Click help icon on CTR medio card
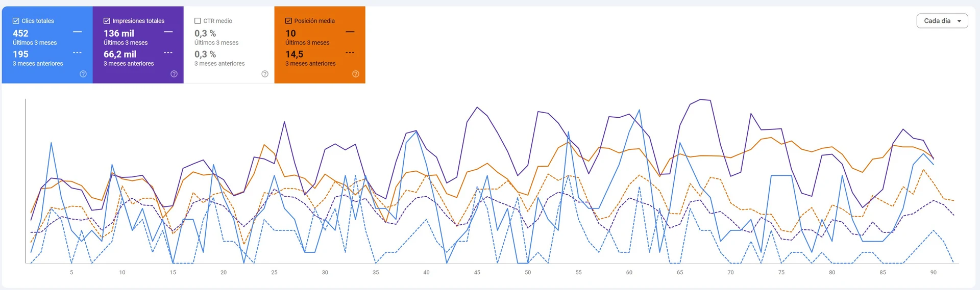 coord(265,74)
